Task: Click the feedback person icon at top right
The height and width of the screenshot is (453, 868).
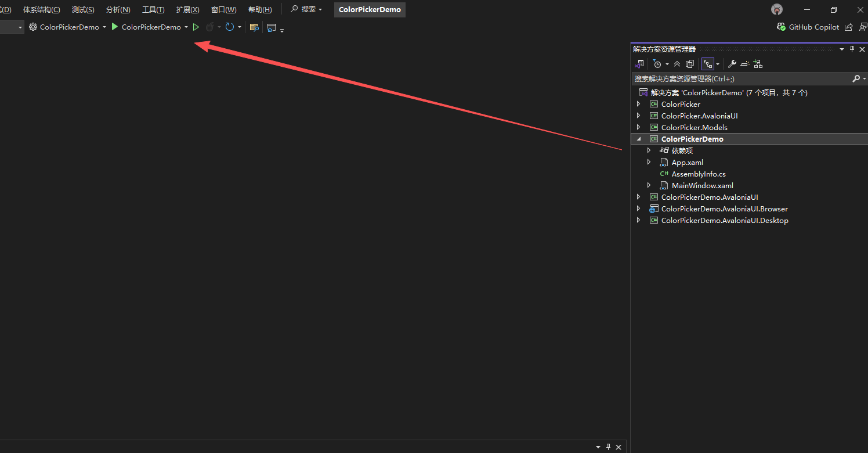Action: (x=863, y=27)
